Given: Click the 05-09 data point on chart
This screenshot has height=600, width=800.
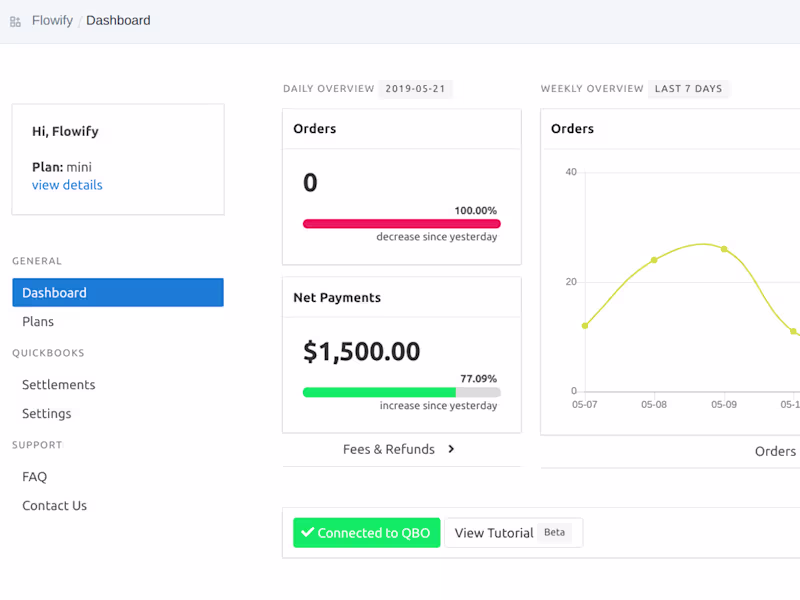Looking at the screenshot, I should click(x=724, y=249).
